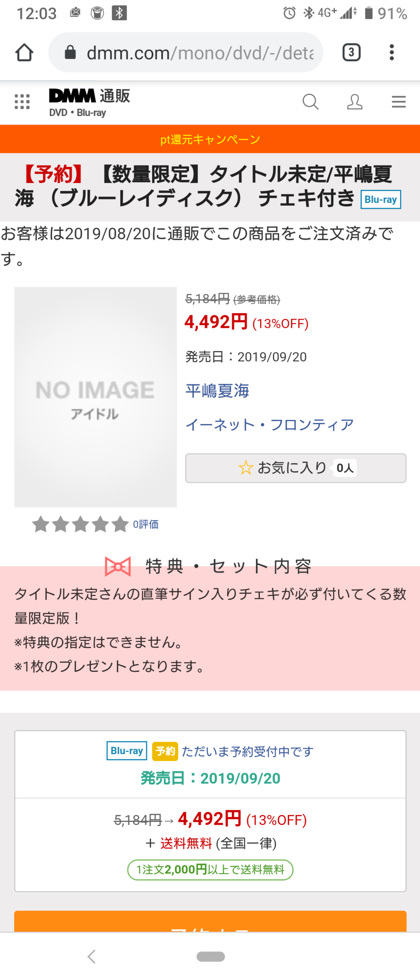The width and height of the screenshot is (420, 980).
Task: Open the hamburger navigation menu
Action: pyautogui.click(x=399, y=102)
